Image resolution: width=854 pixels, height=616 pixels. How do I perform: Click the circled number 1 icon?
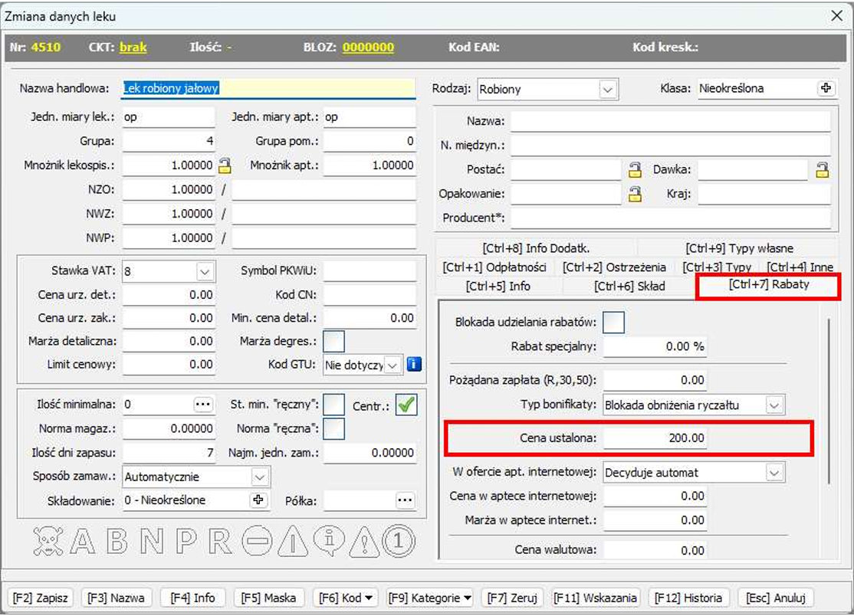pos(399,542)
